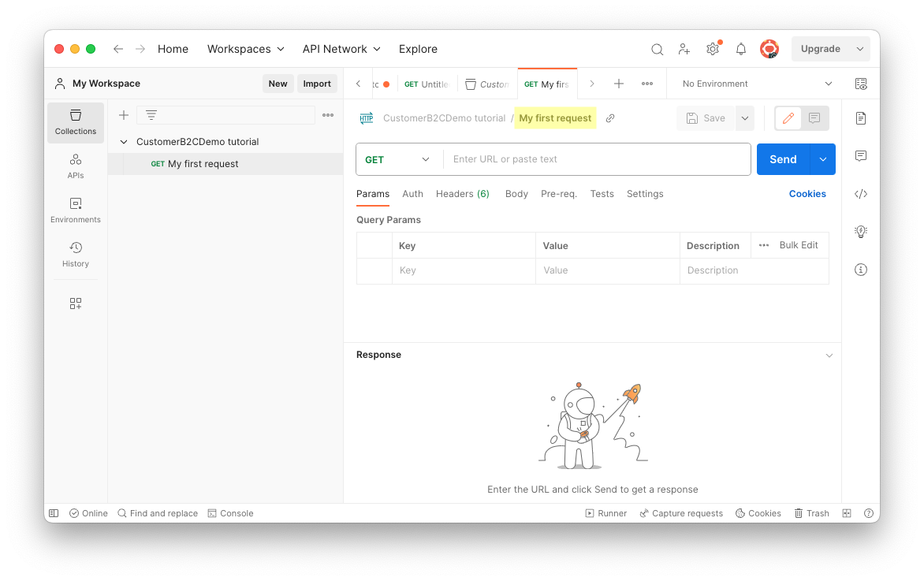Open the History sidebar panel
The width and height of the screenshot is (924, 581).
click(x=76, y=255)
